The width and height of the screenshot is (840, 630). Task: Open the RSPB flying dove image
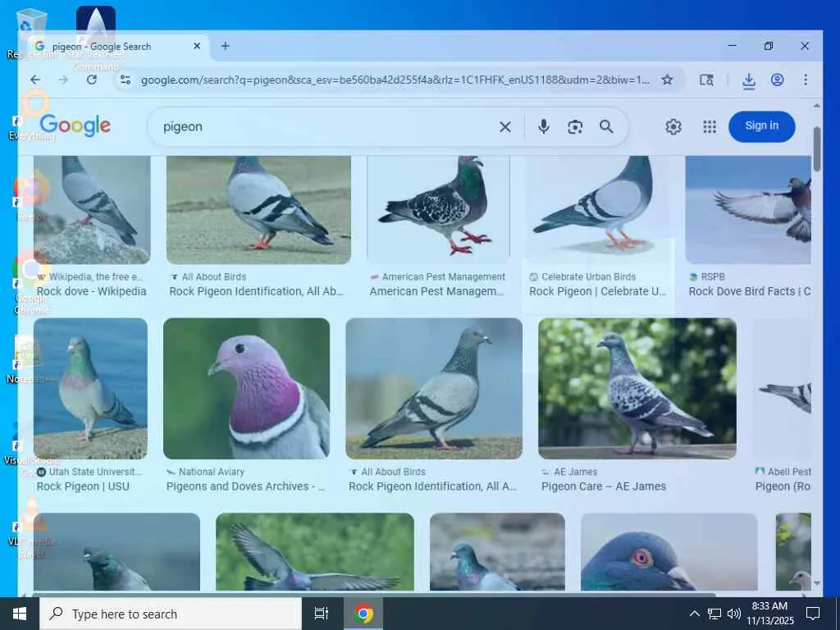click(x=748, y=209)
